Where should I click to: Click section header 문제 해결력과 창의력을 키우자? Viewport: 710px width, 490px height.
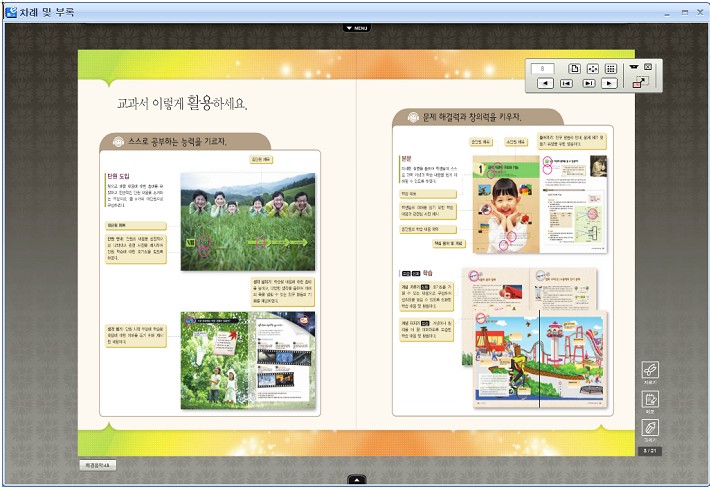click(x=472, y=117)
